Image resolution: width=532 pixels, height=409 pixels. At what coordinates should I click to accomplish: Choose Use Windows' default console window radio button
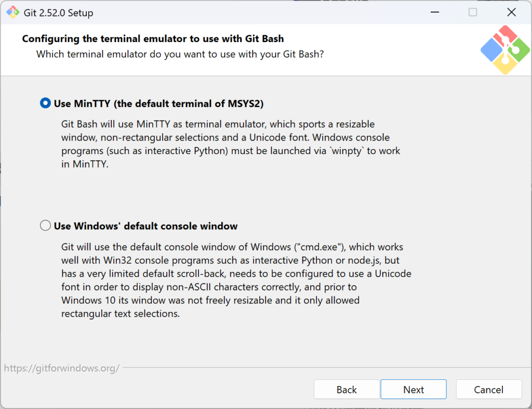(x=45, y=226)
